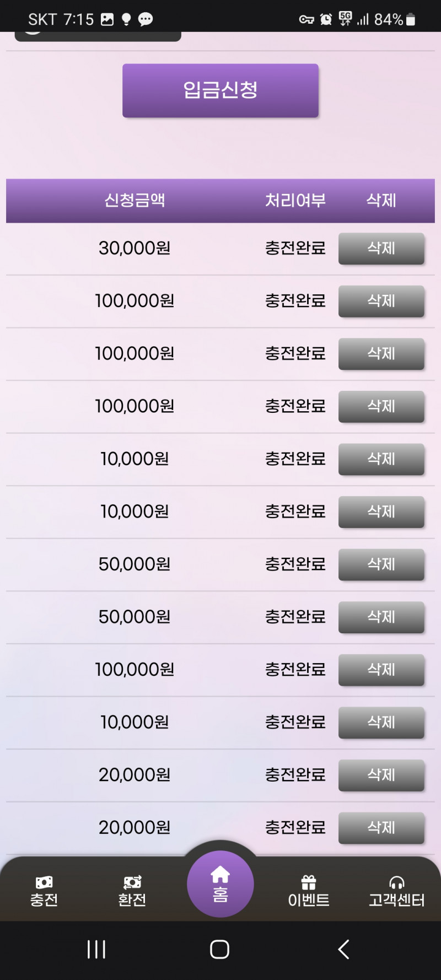Delete the first 100,000원 entry
This screenshot has height=980, width=441.
(x=381, y=301)
